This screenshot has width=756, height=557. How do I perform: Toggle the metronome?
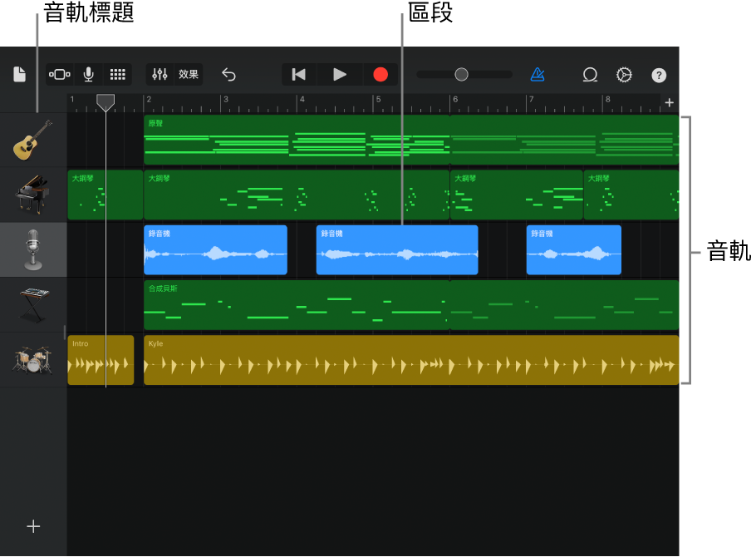(x=538, y=74)
